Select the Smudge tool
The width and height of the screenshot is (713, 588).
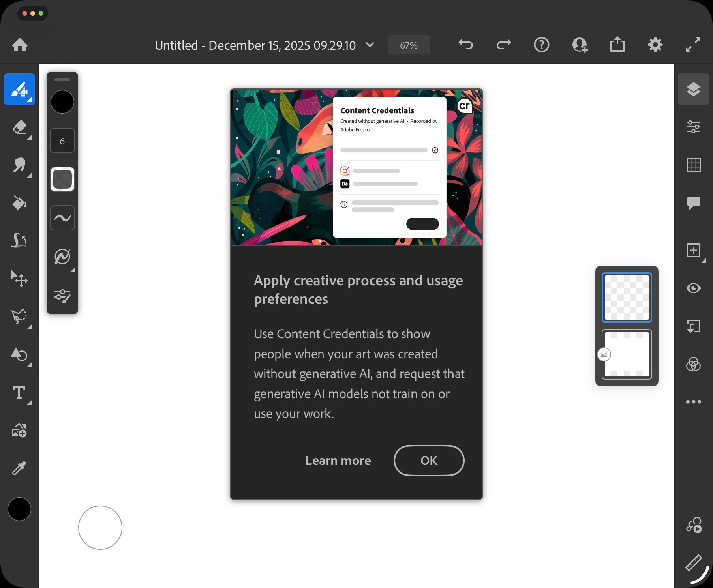[x=19, y=165]
